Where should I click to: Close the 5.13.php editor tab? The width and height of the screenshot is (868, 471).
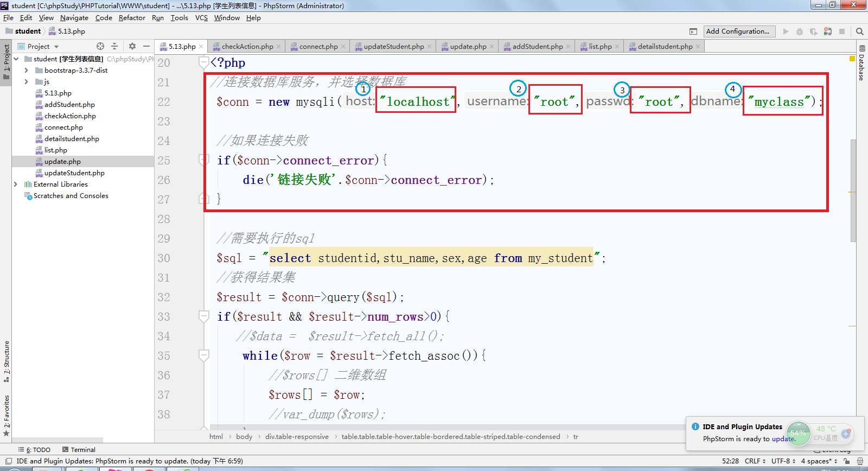tap(201, 47)
